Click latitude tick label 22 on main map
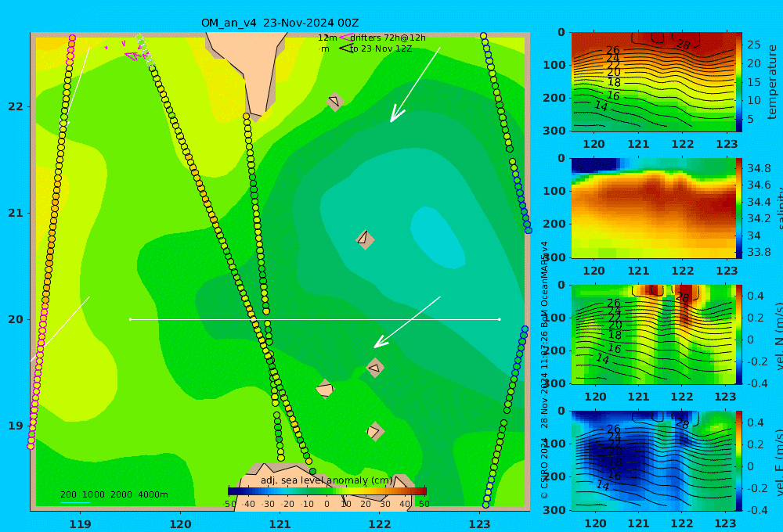Viewport: 783px width, 532px height. [16, 106]
